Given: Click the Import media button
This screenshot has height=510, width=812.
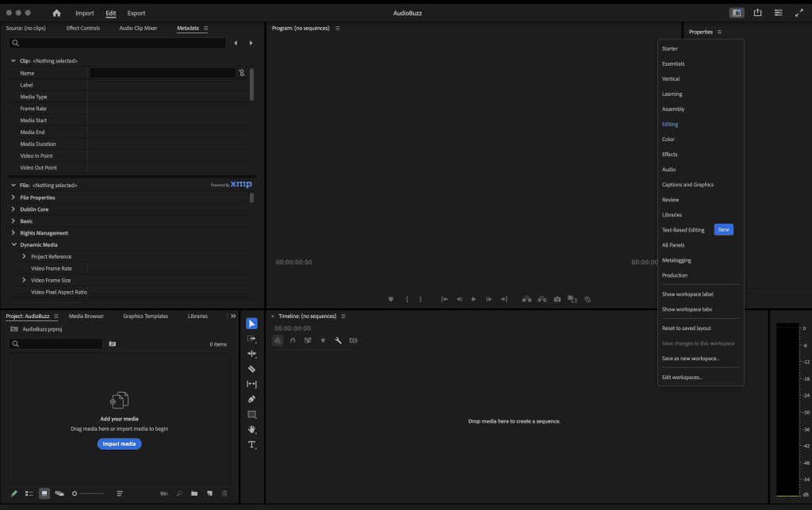Looking at the screenshot, I should [119, 443].
